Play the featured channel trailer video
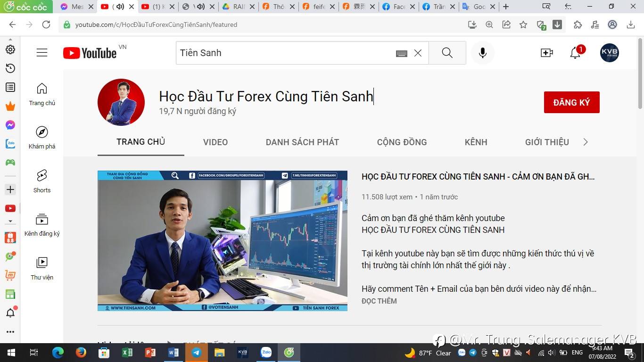Image resolution: width=644 pixels, height=362 pixels. pyautogui.click(x=223, y=241)
